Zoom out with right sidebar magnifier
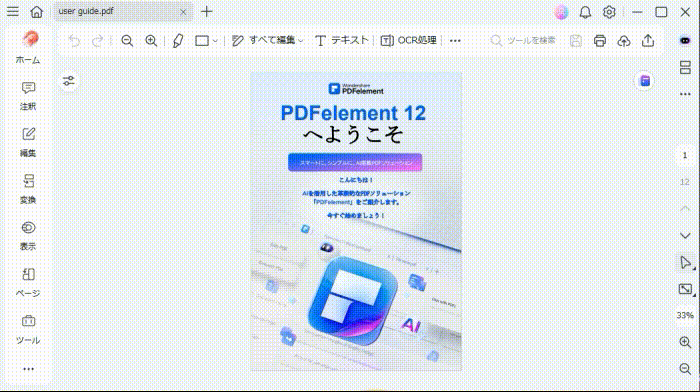This screenshot has height=392, width=700. 685,368
